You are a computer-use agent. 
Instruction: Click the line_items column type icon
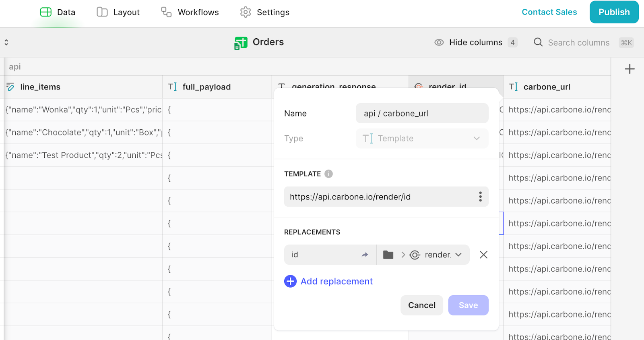tap(10, 87)
